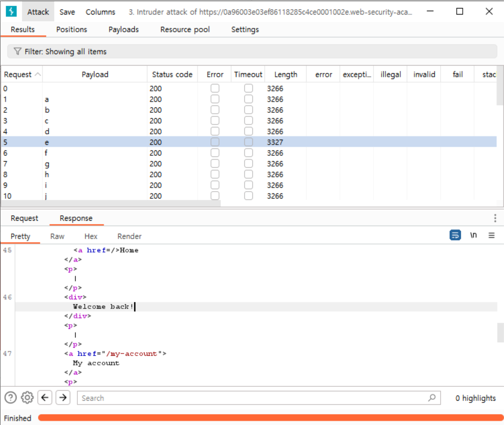Click the /my-account href value
The width and height of the screenshot is (504, 425).
pyautogui.click(x=132, y=354)
